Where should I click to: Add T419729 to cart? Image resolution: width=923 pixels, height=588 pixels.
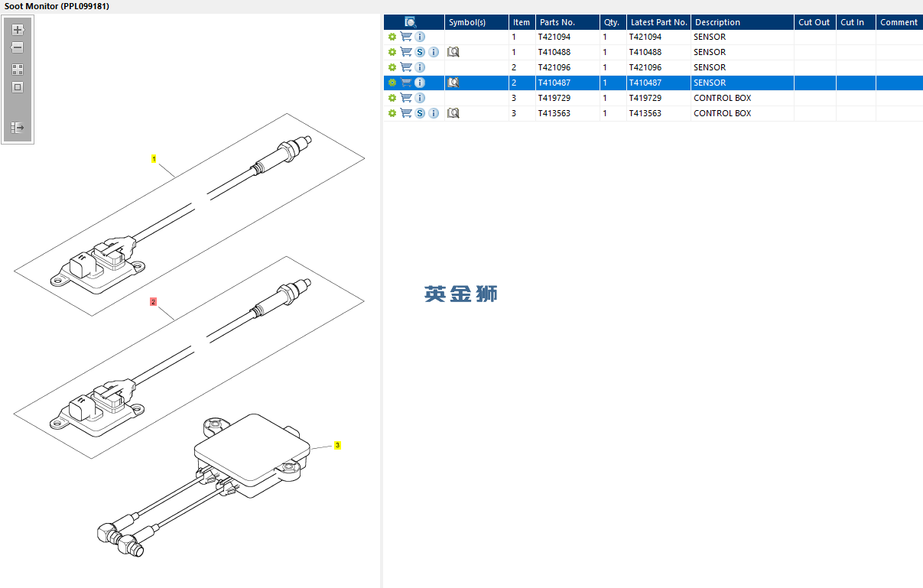406,98
